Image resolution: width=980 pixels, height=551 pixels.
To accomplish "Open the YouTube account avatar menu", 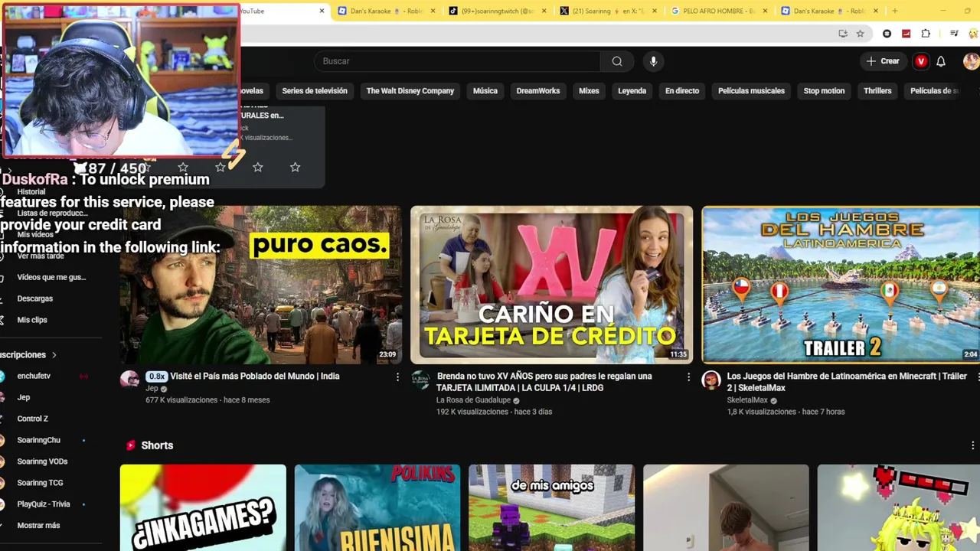I will click(971, 61).
